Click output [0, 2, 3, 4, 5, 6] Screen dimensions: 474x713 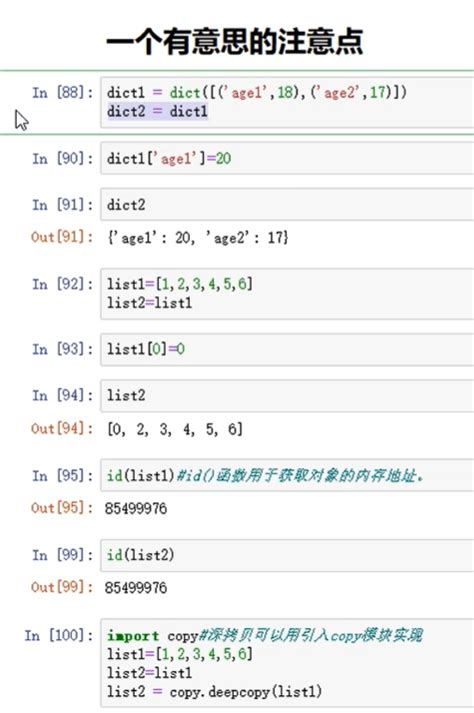(x=175, y=429)
